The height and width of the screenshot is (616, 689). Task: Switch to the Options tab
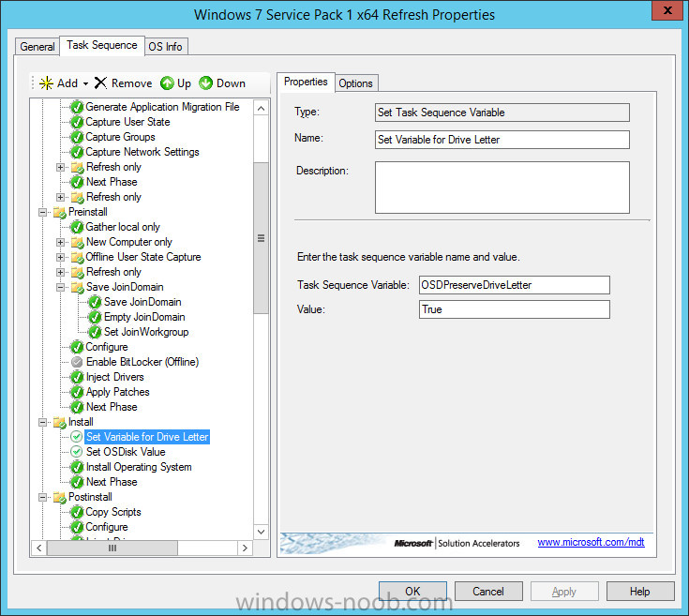[x=355, y=83]
